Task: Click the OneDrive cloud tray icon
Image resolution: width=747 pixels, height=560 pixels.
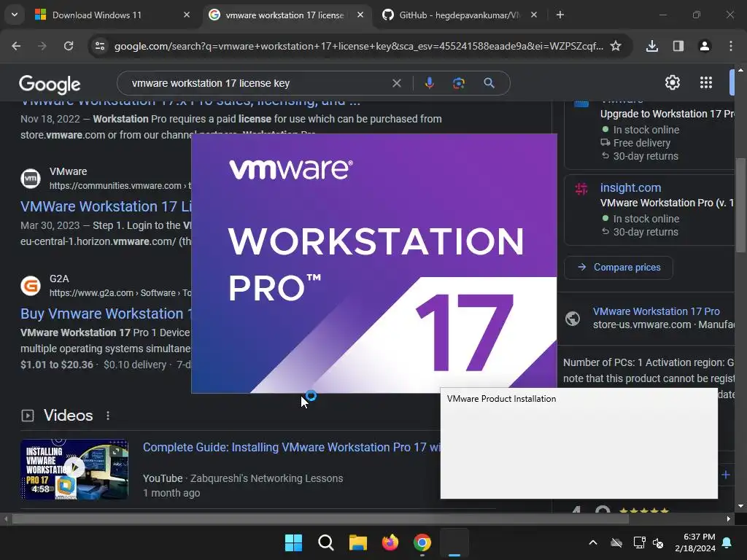Action: 616,542
